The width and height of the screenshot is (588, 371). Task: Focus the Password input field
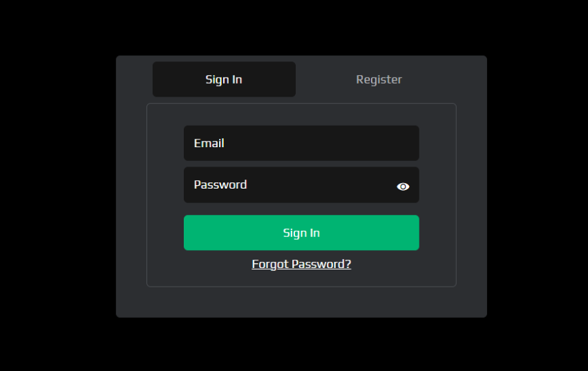[290, 184]
